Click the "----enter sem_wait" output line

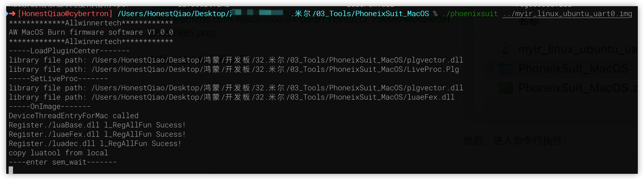coord(62,162)
